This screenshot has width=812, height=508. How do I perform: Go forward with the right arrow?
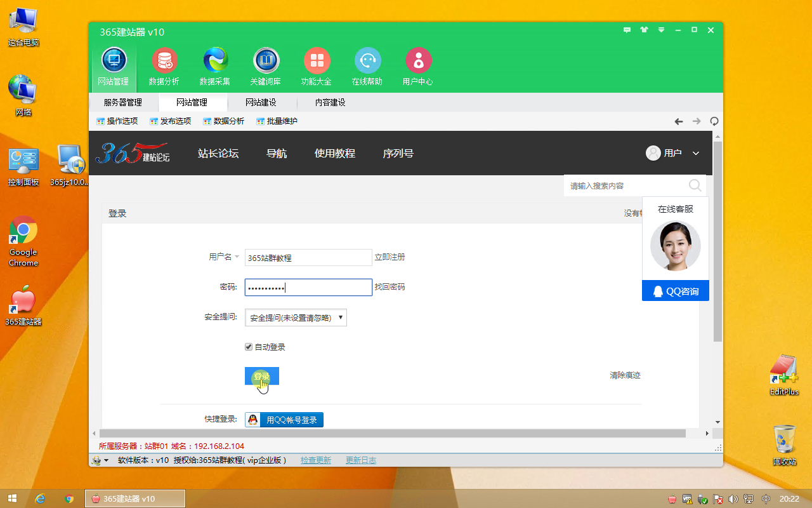697,121
